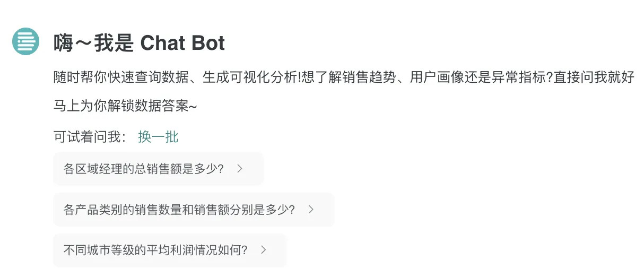Ask 各区域经理的总销售额是多少?
The height and width of the screenshot is (277, 644).
[x=159, y=169]
